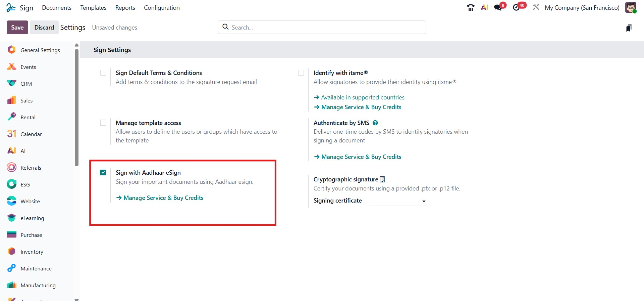Open the user avatar menu
Screen dimensions: 644x301
[x=631, y=7]
